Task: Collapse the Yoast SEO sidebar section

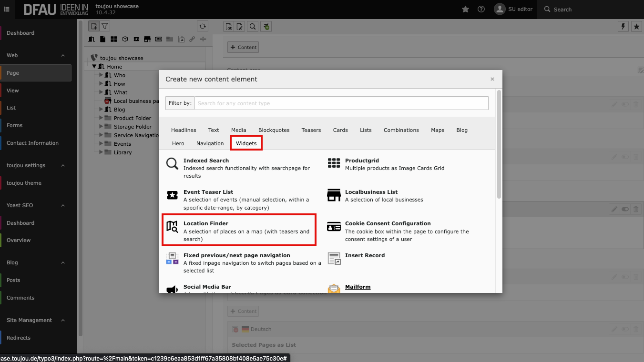Action: pyautogui.click(x=63, y=205)
